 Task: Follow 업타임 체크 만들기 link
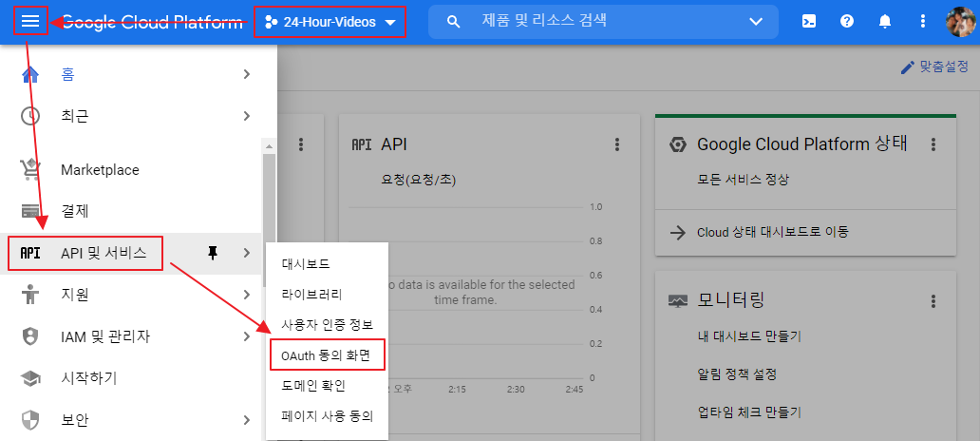pyautogui.click(x=748, y=412)
